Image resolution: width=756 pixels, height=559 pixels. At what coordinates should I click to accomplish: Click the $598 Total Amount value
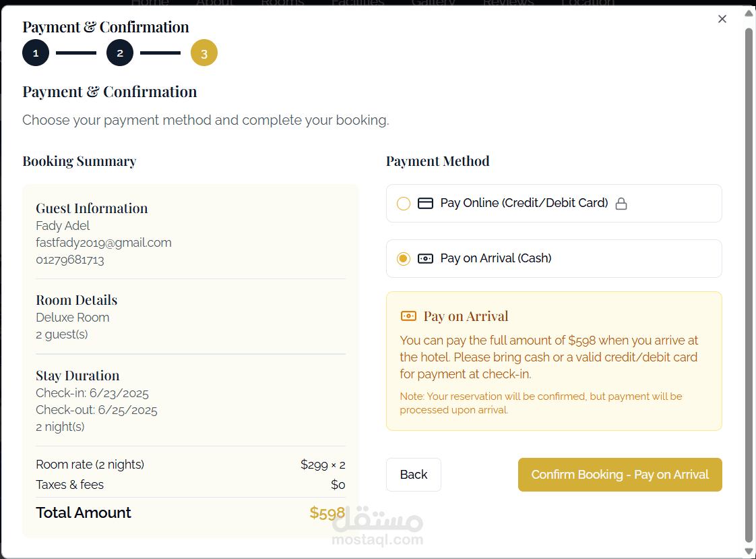pos(327,513)
